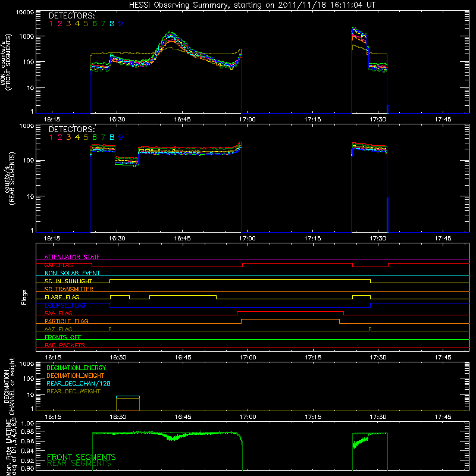Click olive detector 5 in front segments legend
Viewport: 476px width, 476px height.
[x=86, y=23]
